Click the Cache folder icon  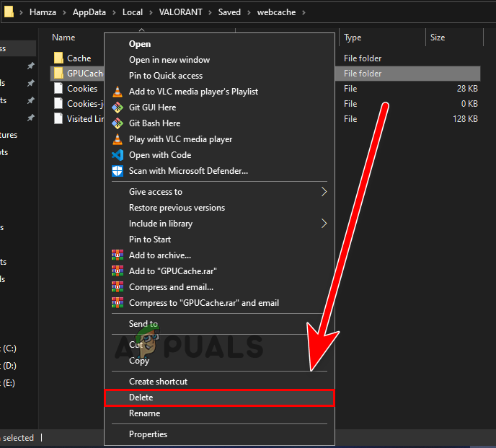(58, 58)
